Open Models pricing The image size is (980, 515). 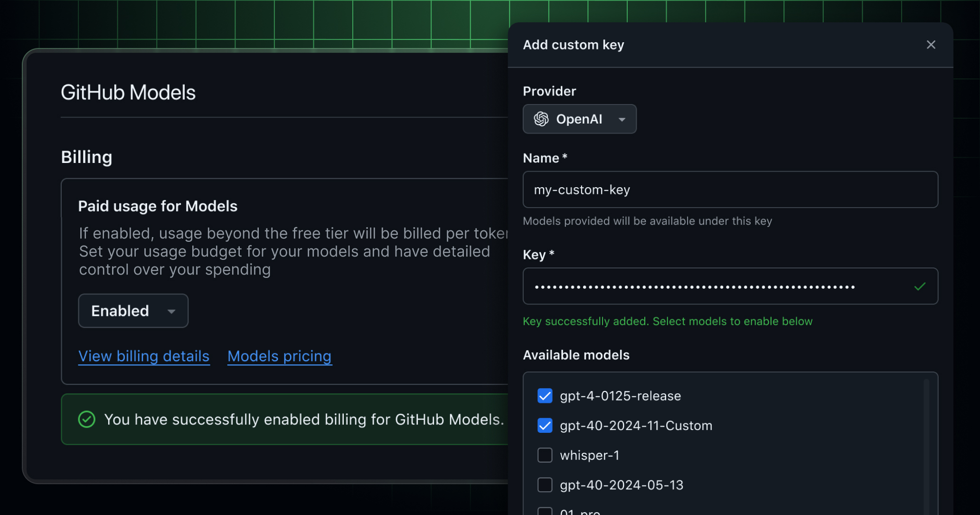click(279, 356)
